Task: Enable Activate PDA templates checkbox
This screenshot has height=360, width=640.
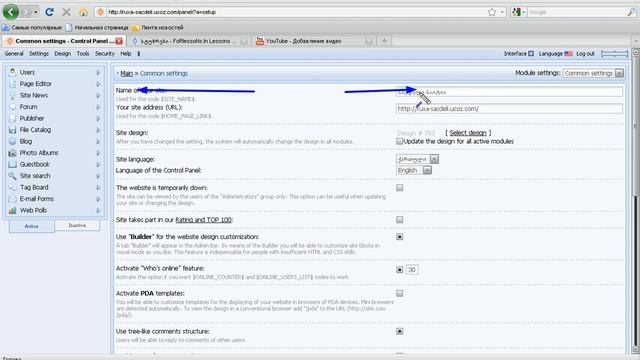Action: (x=400, y=293)
